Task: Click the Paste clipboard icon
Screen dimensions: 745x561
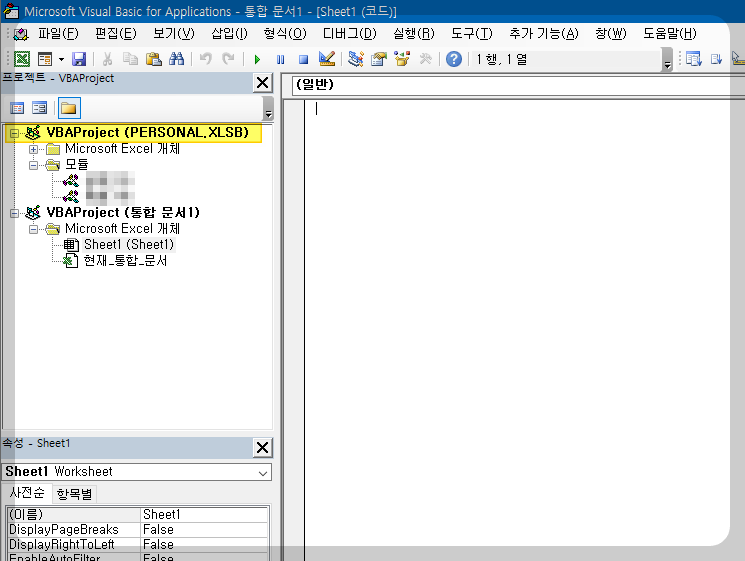Action: tap(153, 59)
